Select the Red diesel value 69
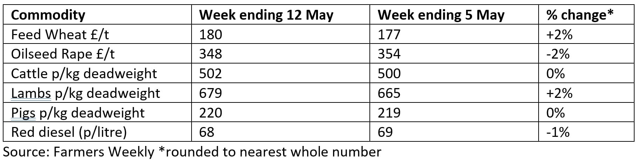Image resolution: width=644 pixels, height=160 pixels. coord(385,132)
